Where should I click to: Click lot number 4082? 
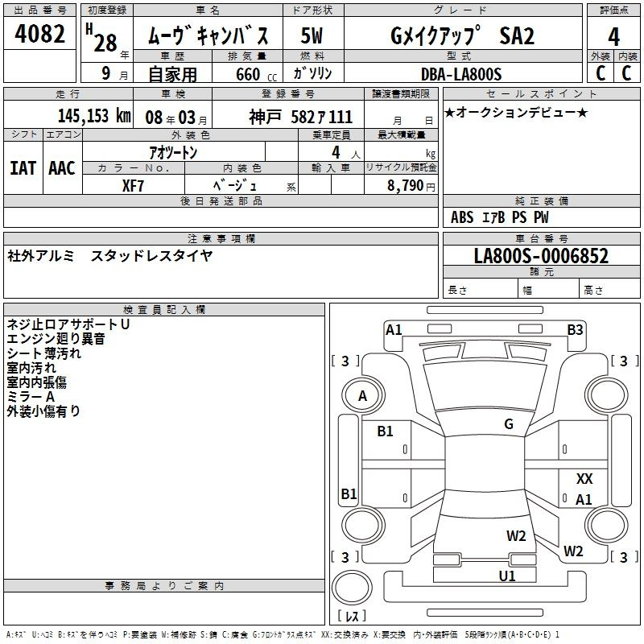pyautogui.click(x=39, y=34)
